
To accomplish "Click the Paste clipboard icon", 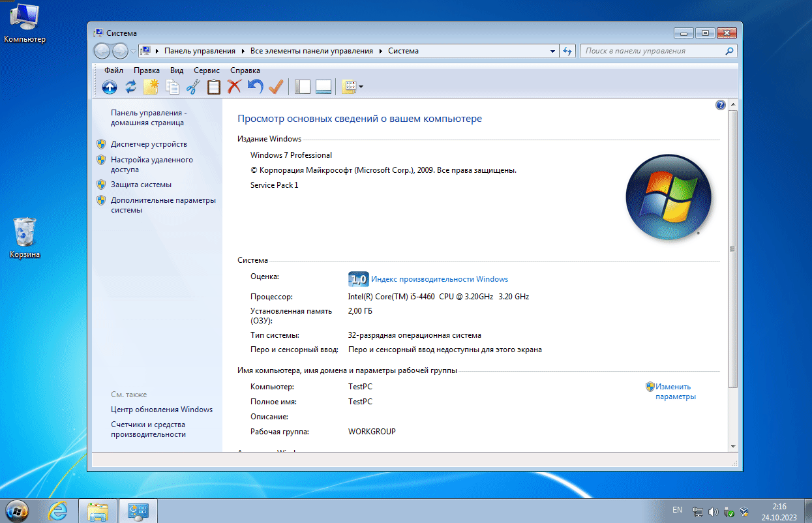I will (214, 87).
